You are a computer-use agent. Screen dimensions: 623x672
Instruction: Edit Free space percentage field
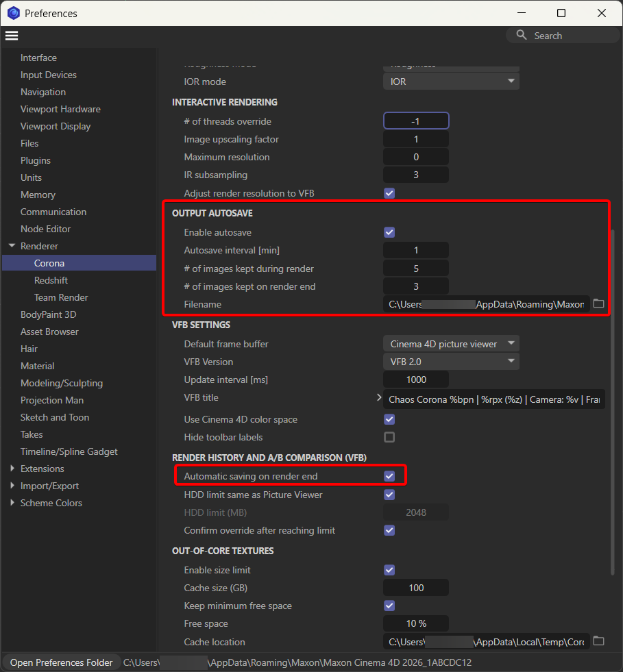click(416, 623)
